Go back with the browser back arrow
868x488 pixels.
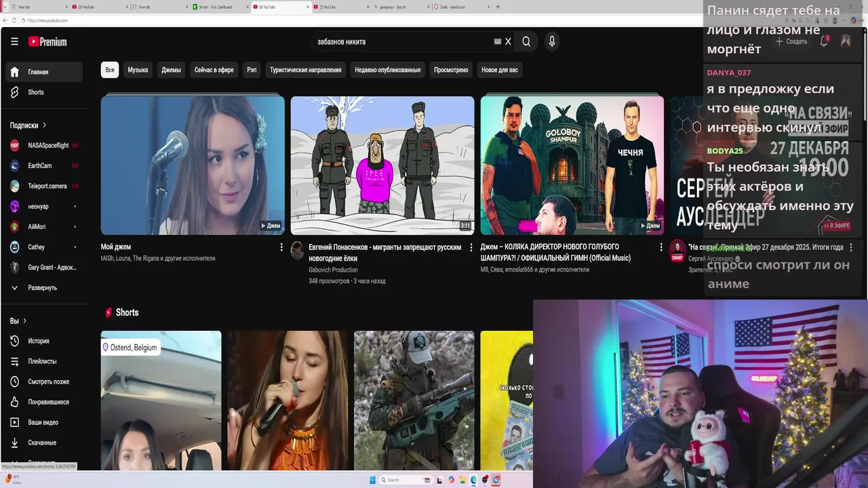point(5,20)
